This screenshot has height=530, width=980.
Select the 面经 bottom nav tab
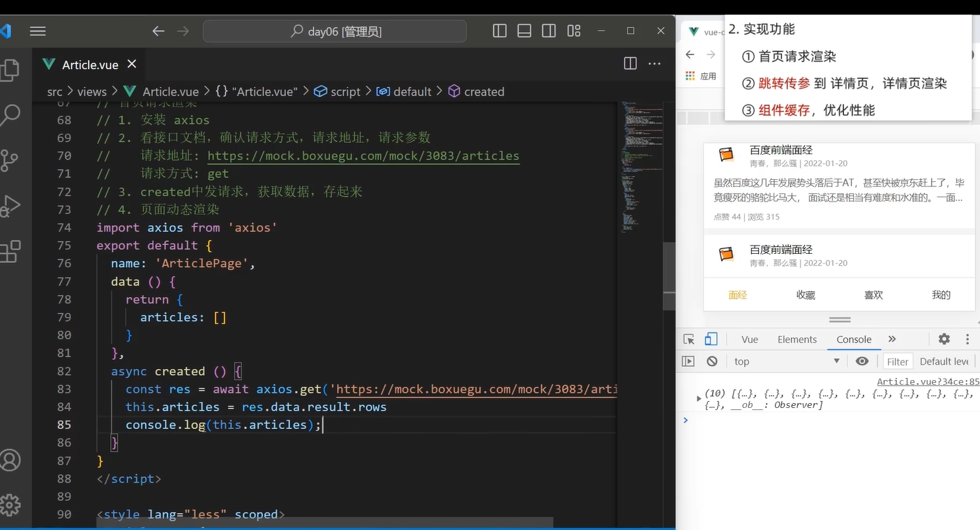tap(738, 295)
